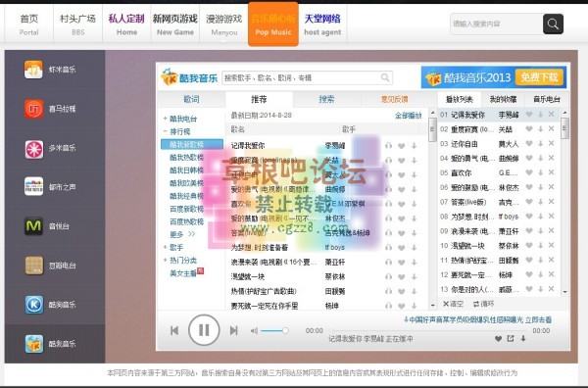Listen to 记得我爱你 via headphone icon in 推荐 list
The width and height of the screenshot is (588, 388).
coord(389,145)
